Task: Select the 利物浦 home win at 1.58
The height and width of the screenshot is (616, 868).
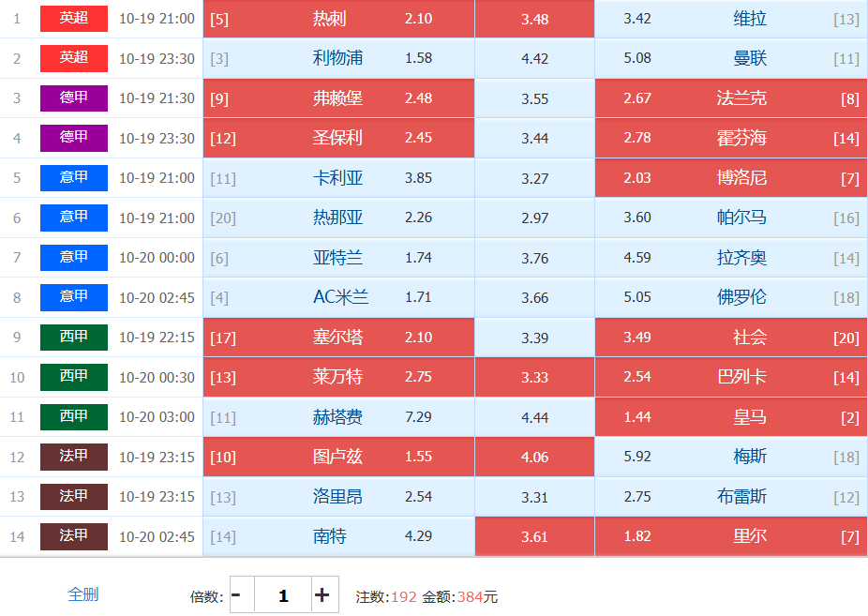Action: click(338, 58)
